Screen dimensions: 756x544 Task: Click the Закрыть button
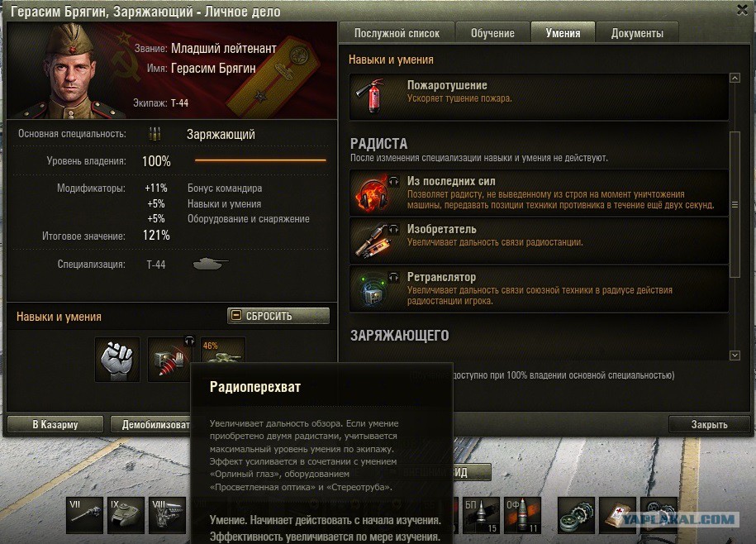tap(709, 424)
